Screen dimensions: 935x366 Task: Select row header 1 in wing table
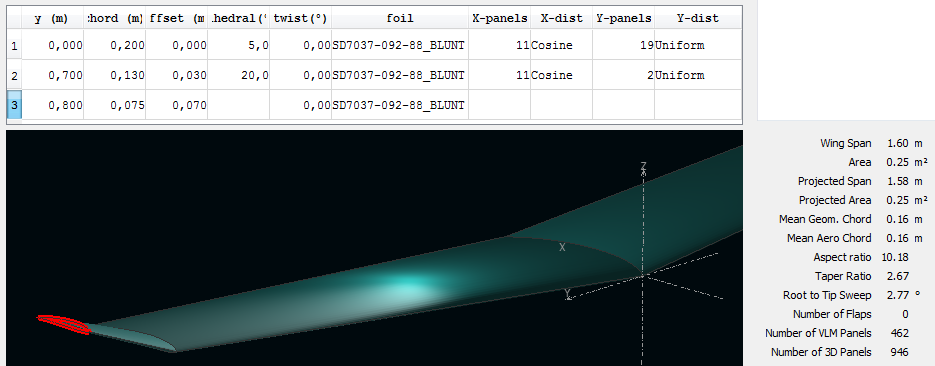coord(14,45)
